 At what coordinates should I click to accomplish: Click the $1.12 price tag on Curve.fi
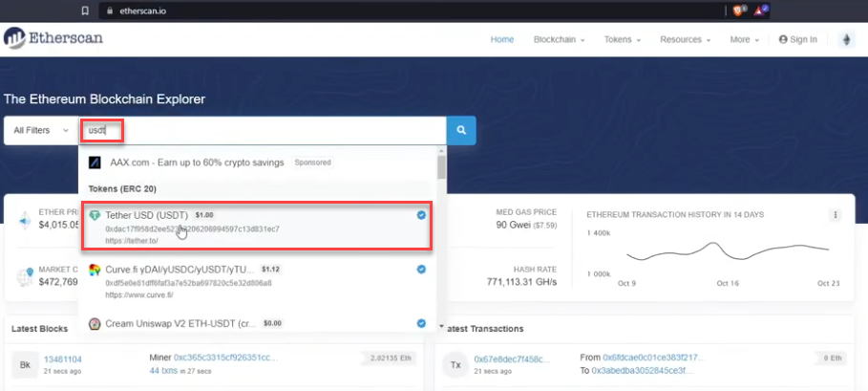(x=270, y=270)
